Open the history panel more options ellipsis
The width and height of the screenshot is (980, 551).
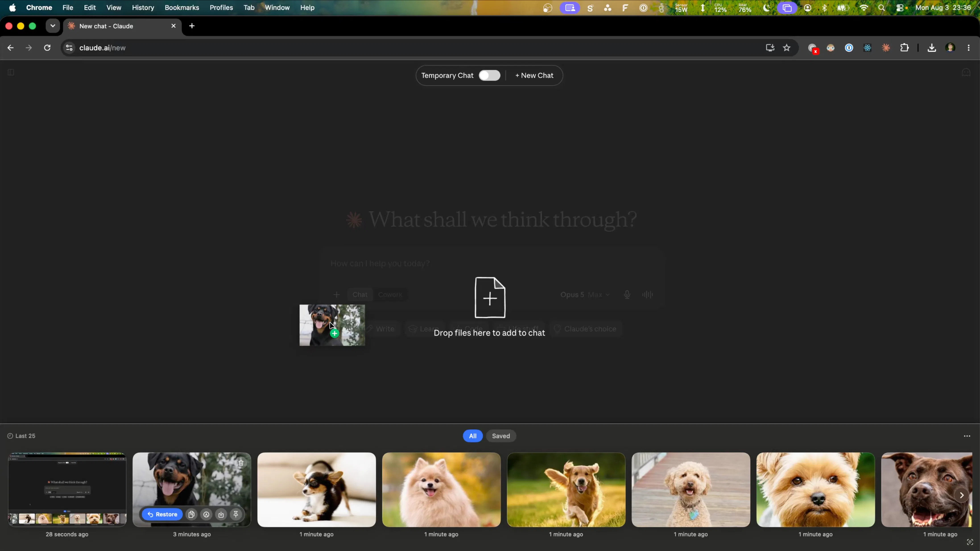click(x=967, y=436)
